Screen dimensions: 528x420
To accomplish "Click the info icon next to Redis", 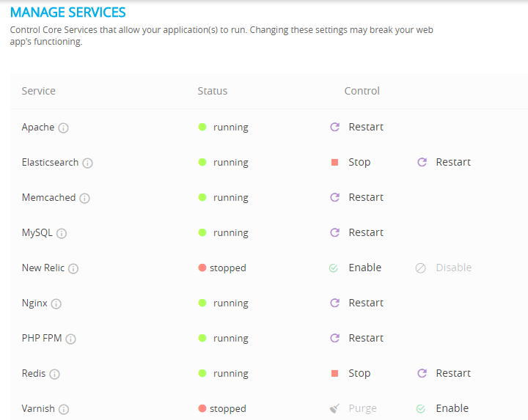I will (55, 374).
